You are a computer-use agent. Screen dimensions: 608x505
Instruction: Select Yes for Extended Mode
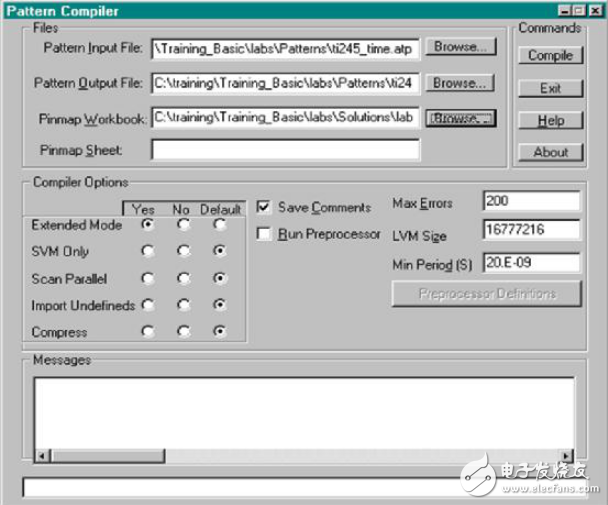(x=148, y=225)
